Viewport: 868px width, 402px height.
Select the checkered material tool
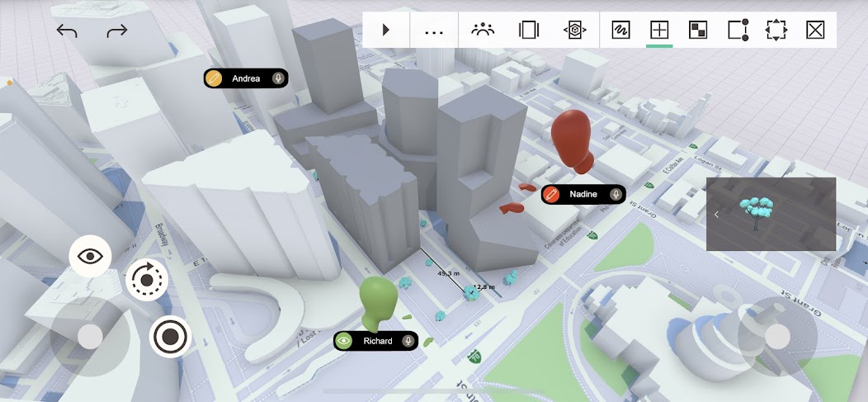(x=697, y=30)
